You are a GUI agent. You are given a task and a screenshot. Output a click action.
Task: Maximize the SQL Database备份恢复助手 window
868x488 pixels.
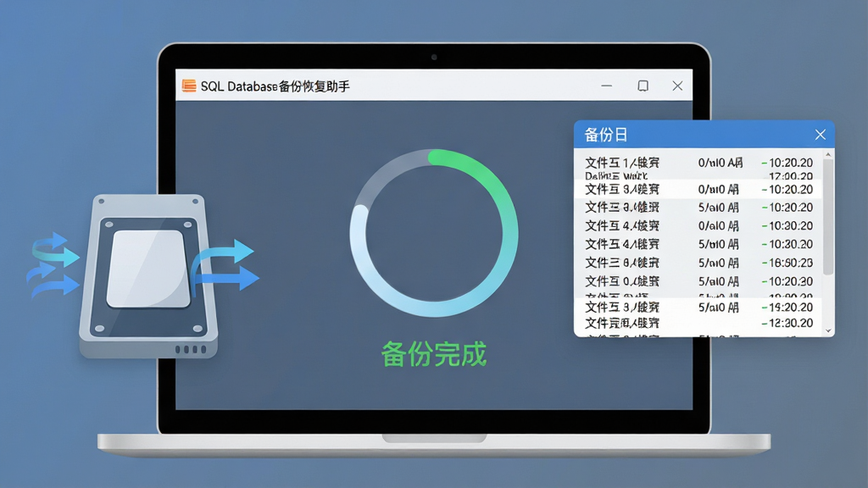pos(643,86)
